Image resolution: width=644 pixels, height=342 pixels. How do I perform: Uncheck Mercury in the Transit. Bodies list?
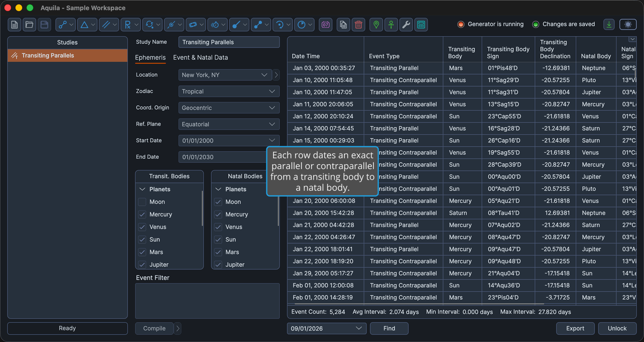(142, 214)
